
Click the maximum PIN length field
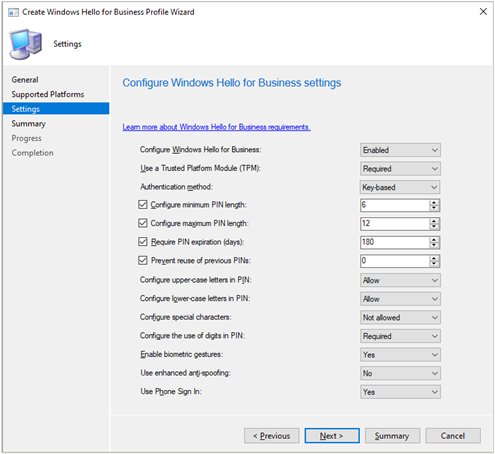(x=395, y=224)
